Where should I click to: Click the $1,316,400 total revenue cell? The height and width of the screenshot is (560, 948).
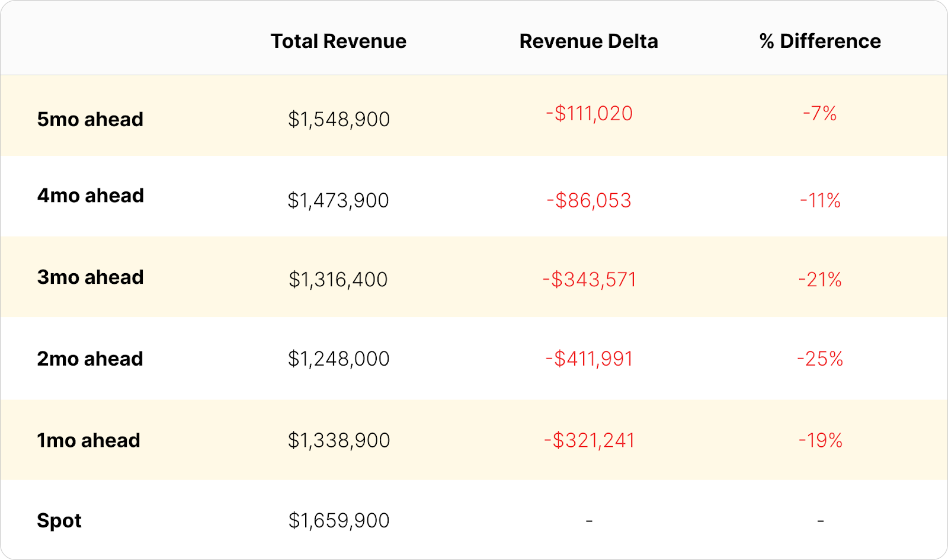pos(338,280)
